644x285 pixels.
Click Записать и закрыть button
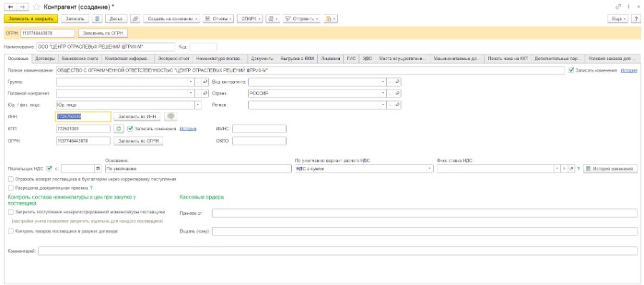click(x=31, y=19)
